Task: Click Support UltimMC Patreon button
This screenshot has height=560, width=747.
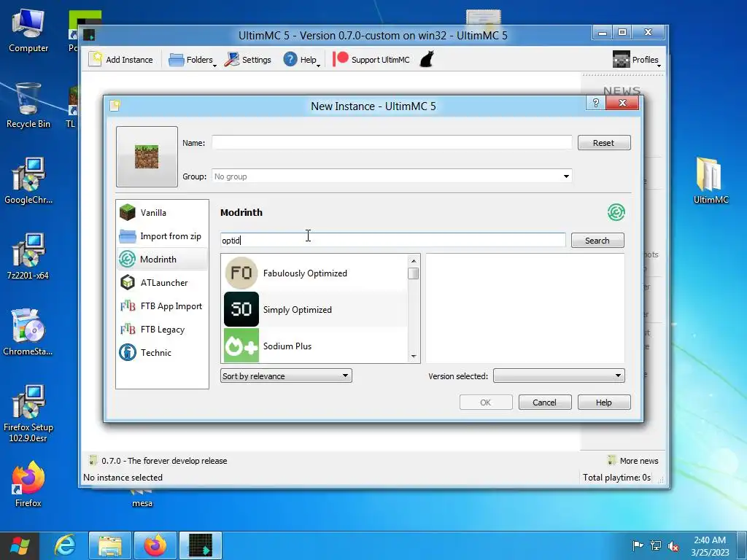Action: point(371,60)
